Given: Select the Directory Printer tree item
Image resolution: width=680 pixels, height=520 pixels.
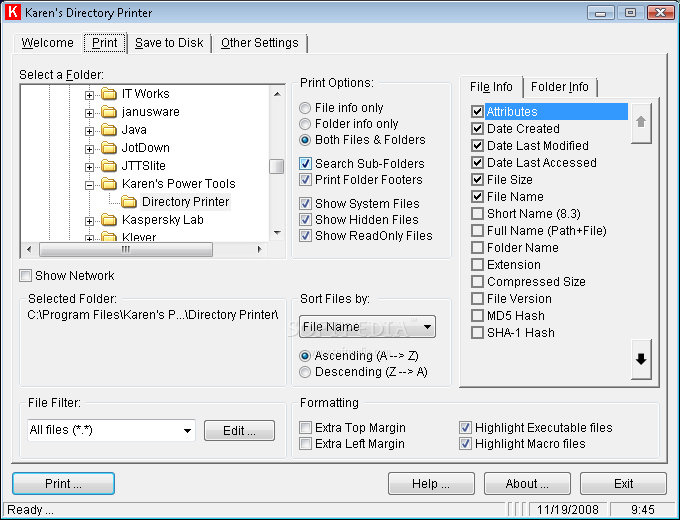Looking at the screenshot, I should tap(186, 202).
